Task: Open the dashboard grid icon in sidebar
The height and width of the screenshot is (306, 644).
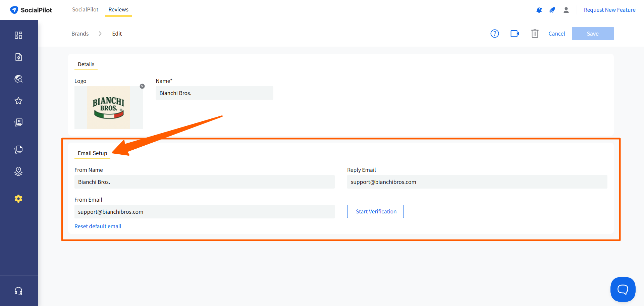Action: [x=18, y=35]
